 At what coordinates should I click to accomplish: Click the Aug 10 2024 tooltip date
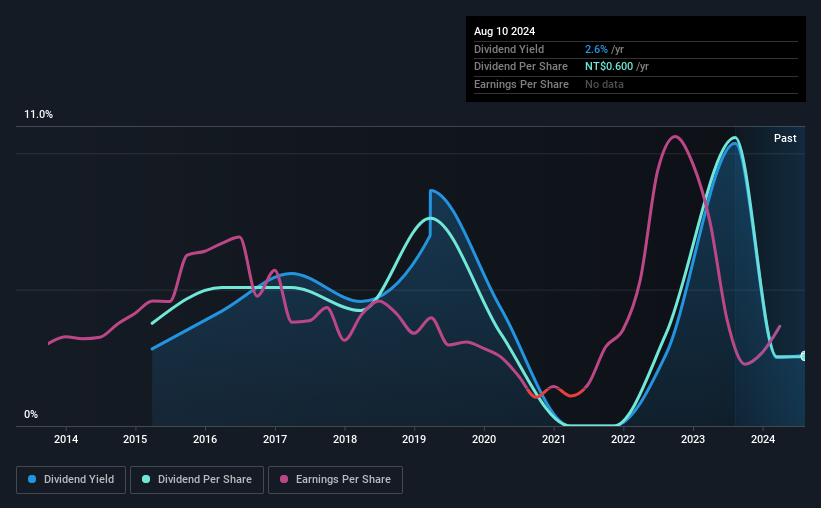(504, 31)
